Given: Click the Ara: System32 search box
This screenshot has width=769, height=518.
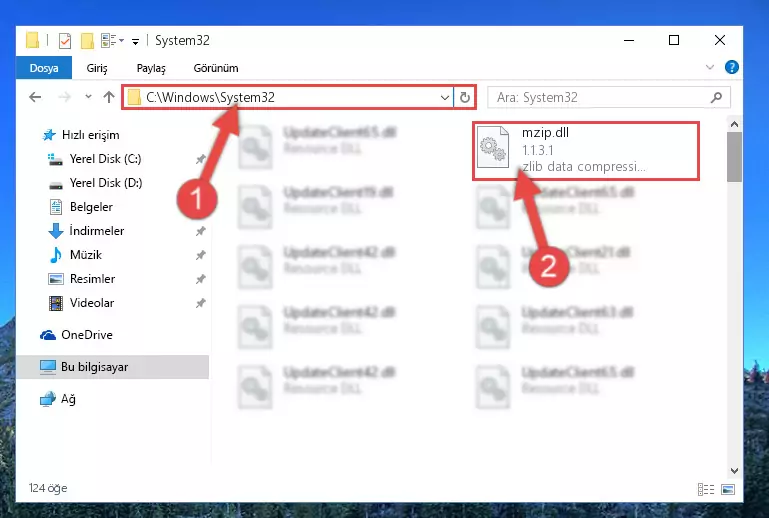Looking at the screenshot, I should pos(609,97).
